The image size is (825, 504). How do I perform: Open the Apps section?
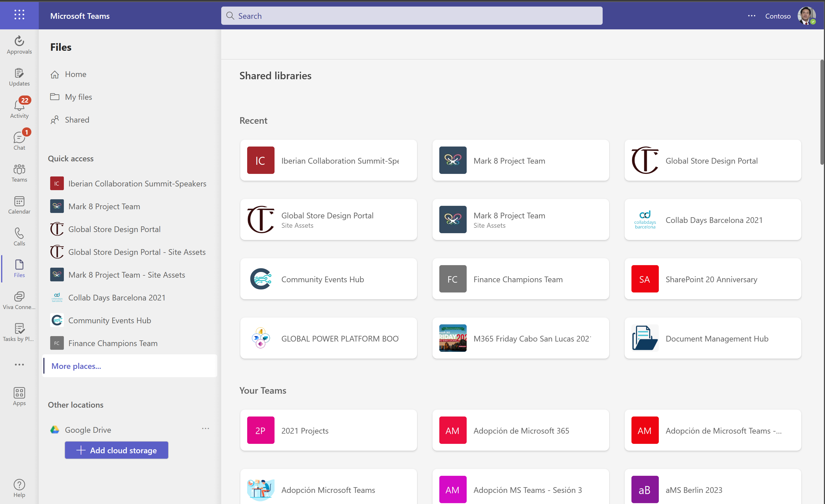(x=19, y=397)
